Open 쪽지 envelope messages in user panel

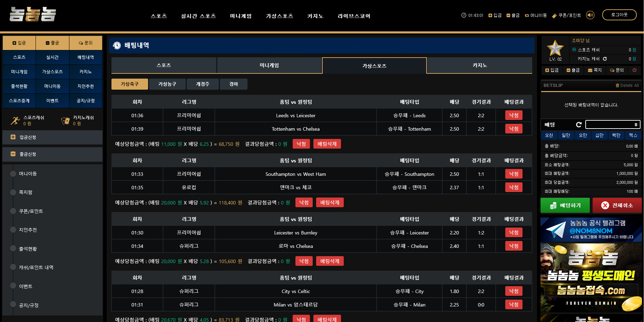coord(594,70)
